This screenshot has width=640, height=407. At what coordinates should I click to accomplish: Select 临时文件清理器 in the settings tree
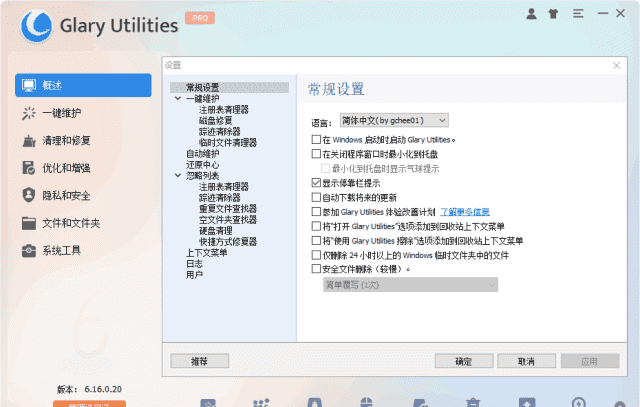coord(228,142)
